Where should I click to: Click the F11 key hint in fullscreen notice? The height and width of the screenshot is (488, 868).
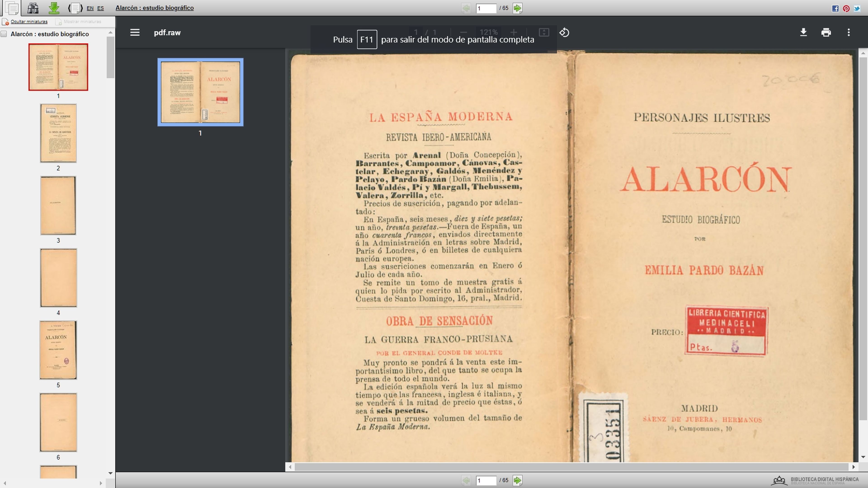pyautogui.click(x=367, y=39)
